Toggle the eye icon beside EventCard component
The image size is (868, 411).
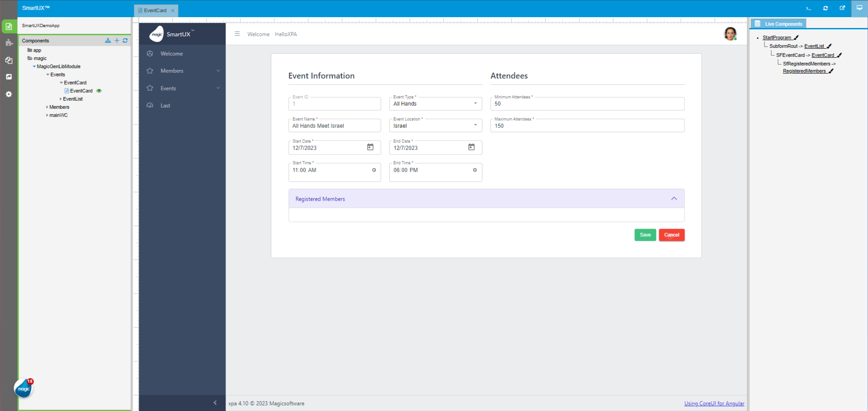click(99, 91)
